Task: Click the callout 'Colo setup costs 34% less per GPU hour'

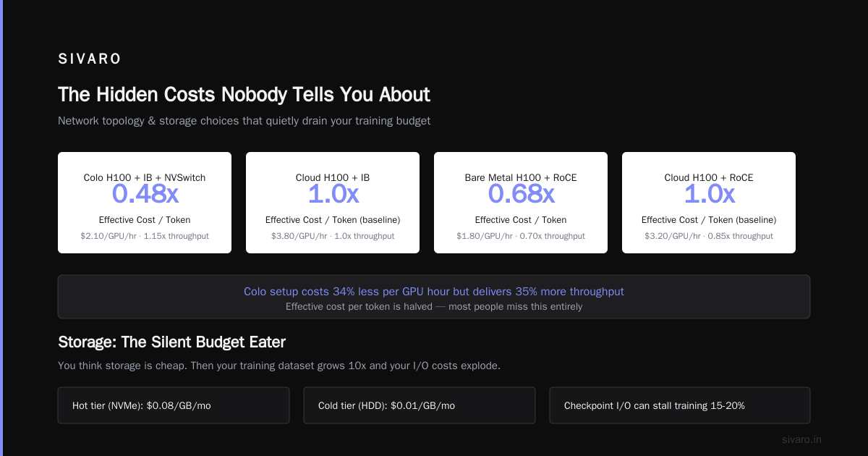Action: pyautogui.click(x=434, y=292)
